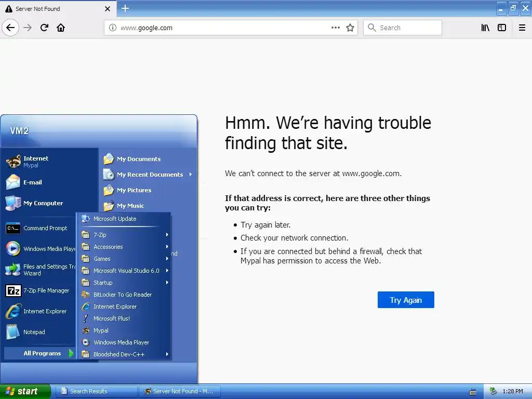Expand the Games folder
Image resolution: width=532 pixels, height=399 pixels.
pyautogui.click(x=124, y=259)
